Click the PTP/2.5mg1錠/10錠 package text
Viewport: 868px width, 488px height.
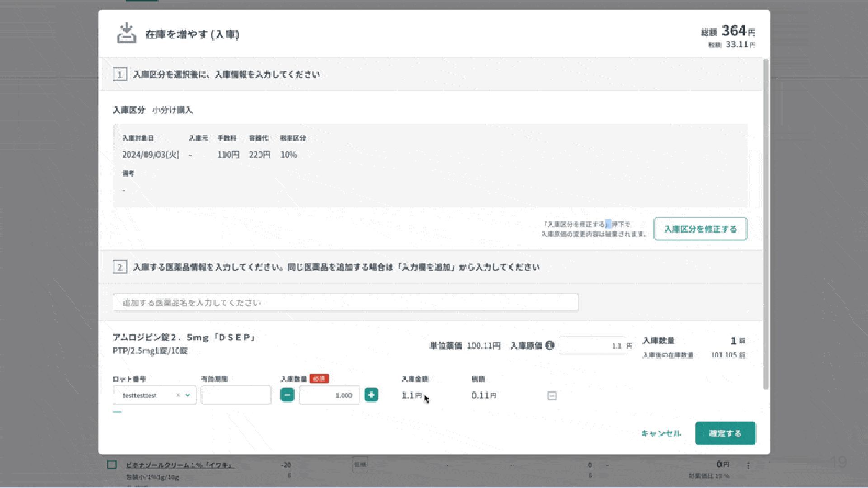pyautogui.click(x=150, y=351)
